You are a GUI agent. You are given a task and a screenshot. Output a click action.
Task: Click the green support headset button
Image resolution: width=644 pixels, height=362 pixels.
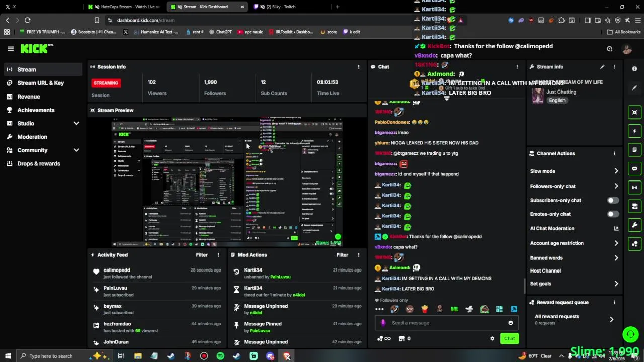point(630,334)
